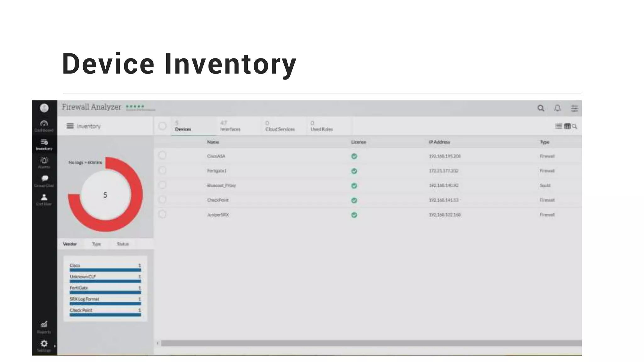Screen dimensions: 644x362
Task: Open Group Chat in sidebar
Action: (x=44, y=181)
